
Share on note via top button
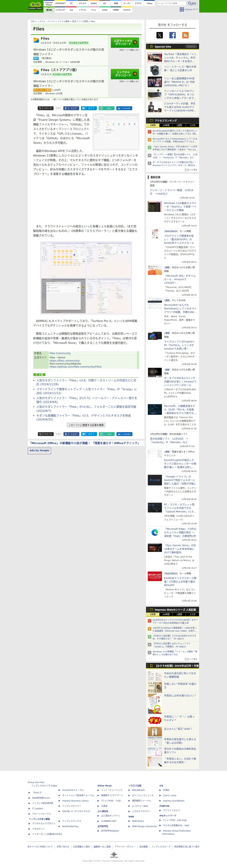(x=106, y=108)
